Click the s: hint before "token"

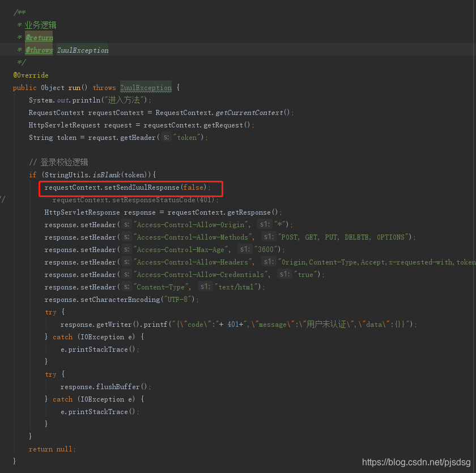pyautogui.click(x=166, y=138)
